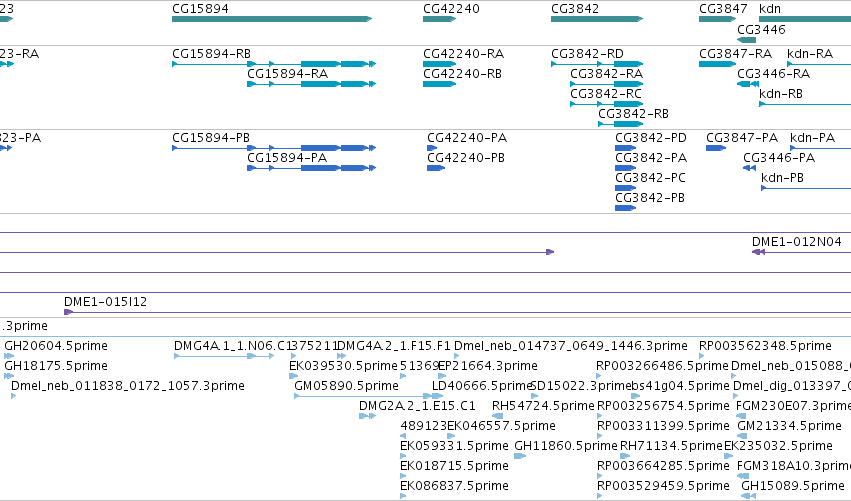
Task: Select transcript CG3842-RA
Action: [607, 84]
